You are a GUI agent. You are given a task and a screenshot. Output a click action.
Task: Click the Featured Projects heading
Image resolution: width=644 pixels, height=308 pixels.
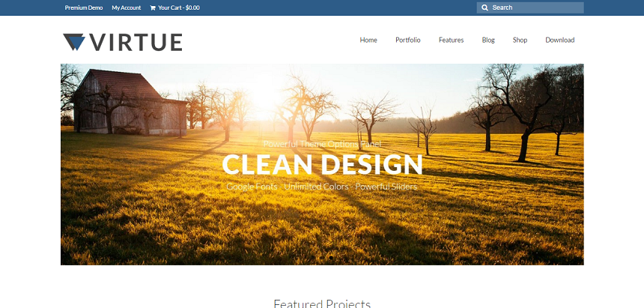coord(322,304)
